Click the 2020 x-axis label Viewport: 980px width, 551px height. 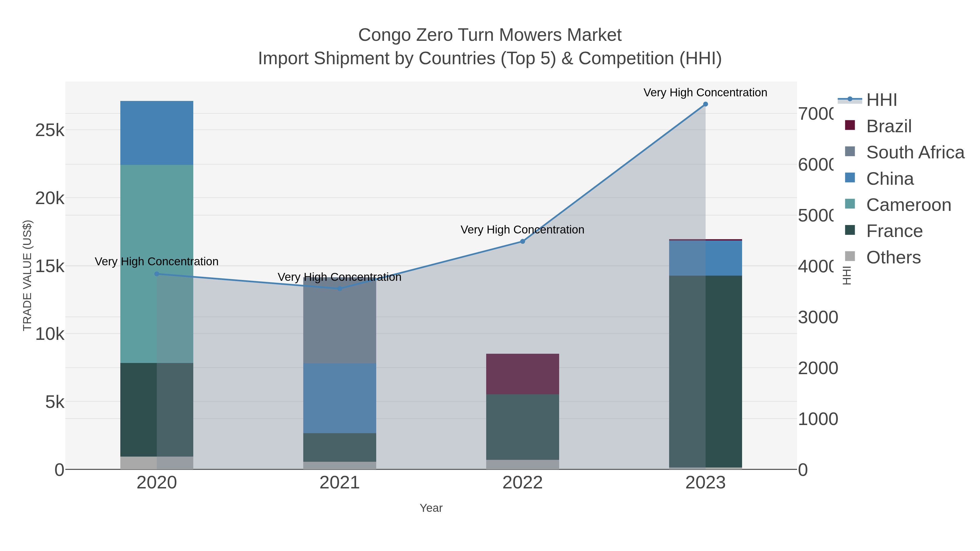click(x=157, y=483)
